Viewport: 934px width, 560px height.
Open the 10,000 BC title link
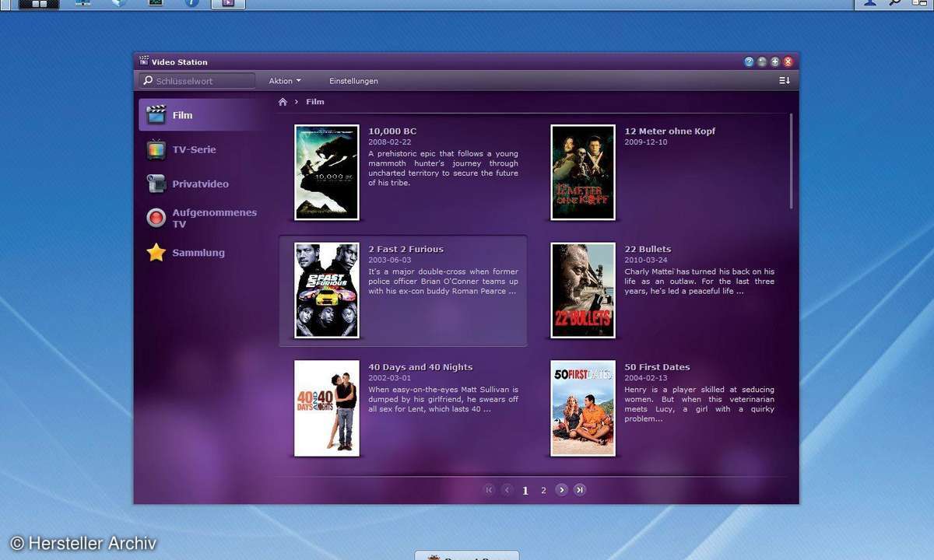pos(392,131)
